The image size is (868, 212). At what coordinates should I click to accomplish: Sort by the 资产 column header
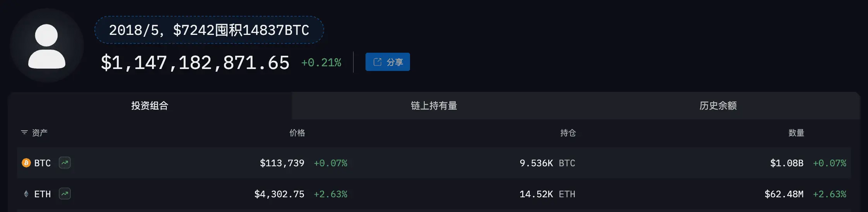coord(39,133)
